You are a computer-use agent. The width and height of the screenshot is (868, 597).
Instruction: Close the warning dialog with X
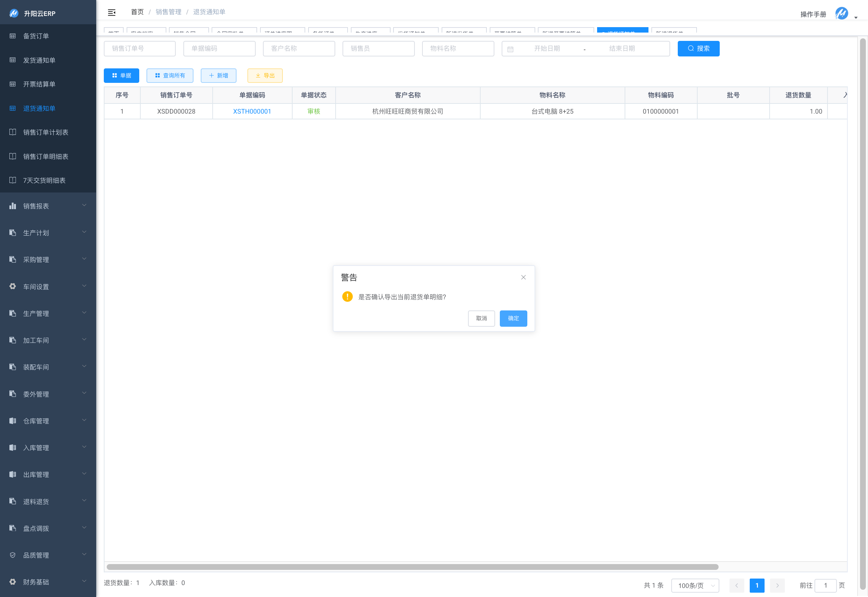pyautogui.click(x=523, y=277)
